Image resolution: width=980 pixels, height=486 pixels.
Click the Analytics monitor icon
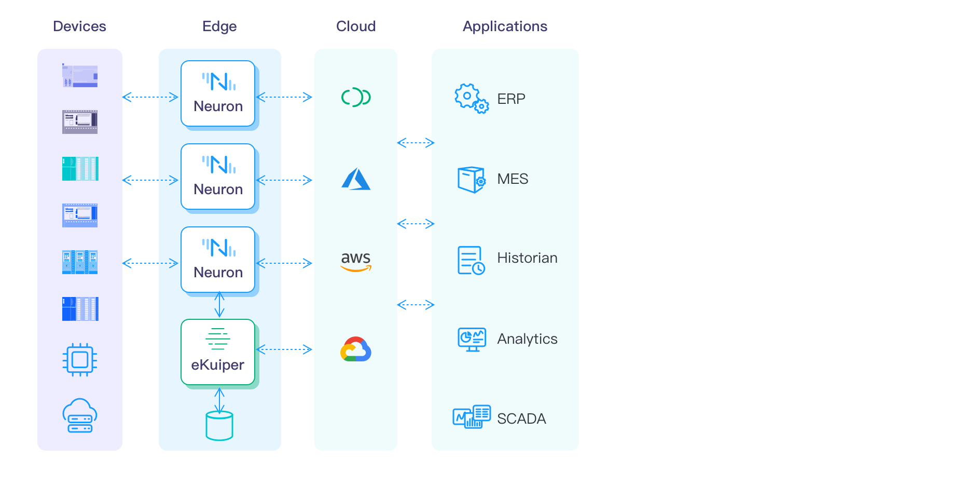coord(472,340)
